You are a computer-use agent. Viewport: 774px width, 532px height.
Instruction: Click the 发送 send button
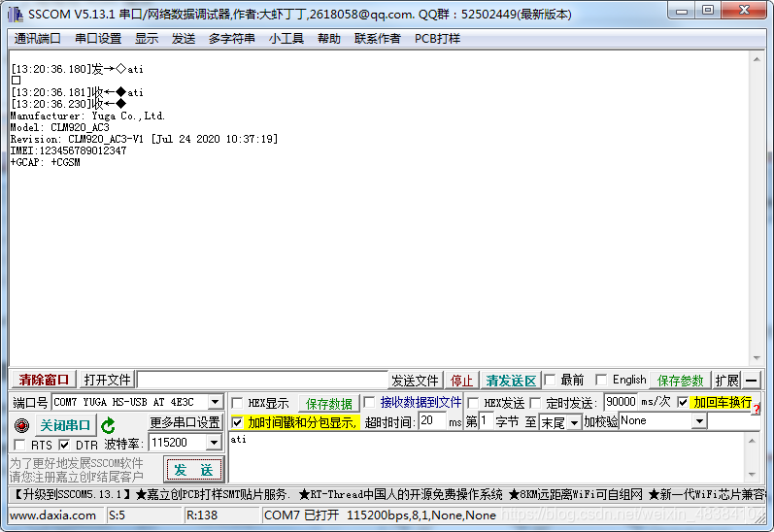point(193,469)
